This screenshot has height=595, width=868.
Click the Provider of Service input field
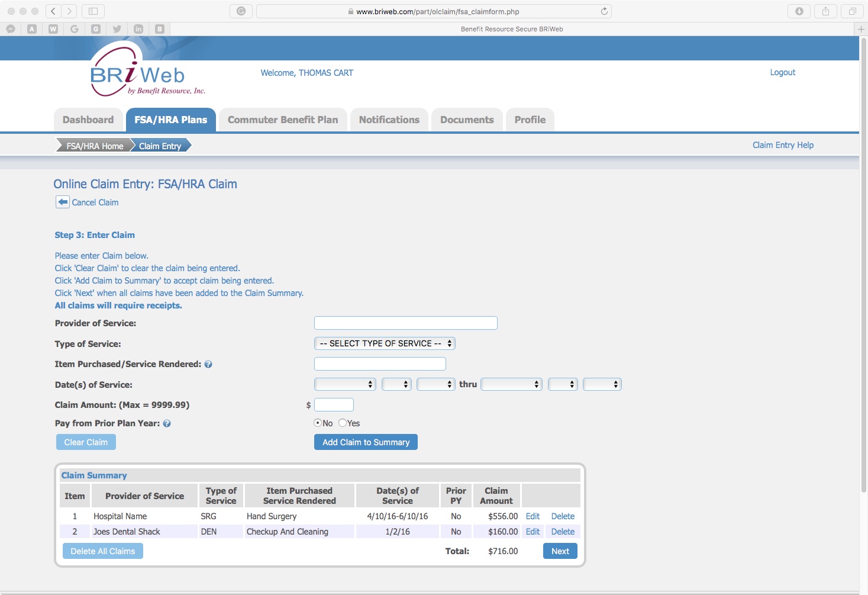coord(405,323)
